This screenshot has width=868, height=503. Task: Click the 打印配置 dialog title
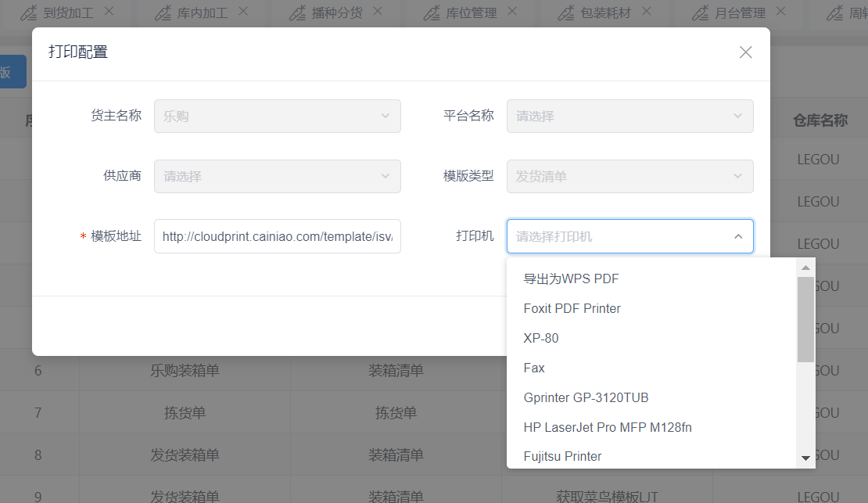tap(78, 52)
